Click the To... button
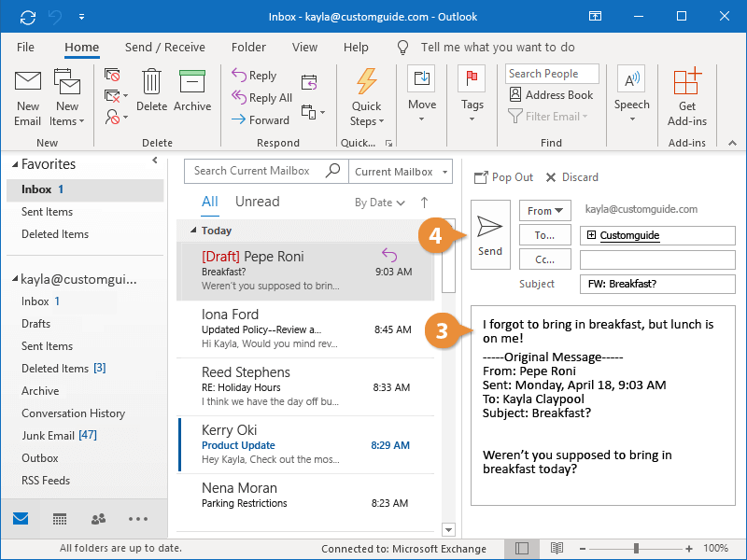Viewport: 747px width, 560px height. 545,235
